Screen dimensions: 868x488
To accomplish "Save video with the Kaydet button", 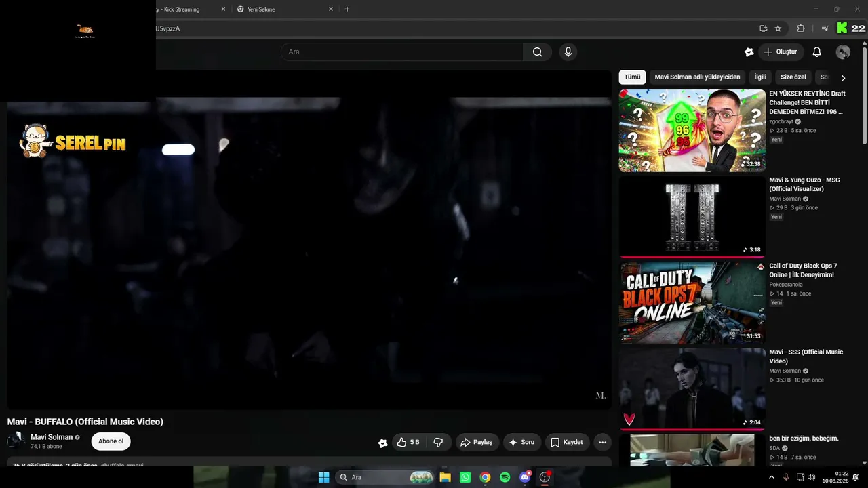I will click(567, 442).
